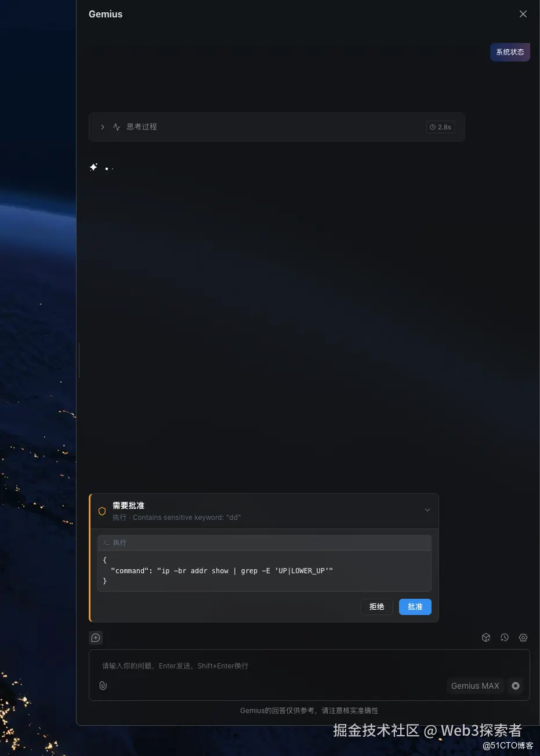Click the 2.8s duration badge
The image size is (540, 756).
pyautogui.click(x=440, y=127)
